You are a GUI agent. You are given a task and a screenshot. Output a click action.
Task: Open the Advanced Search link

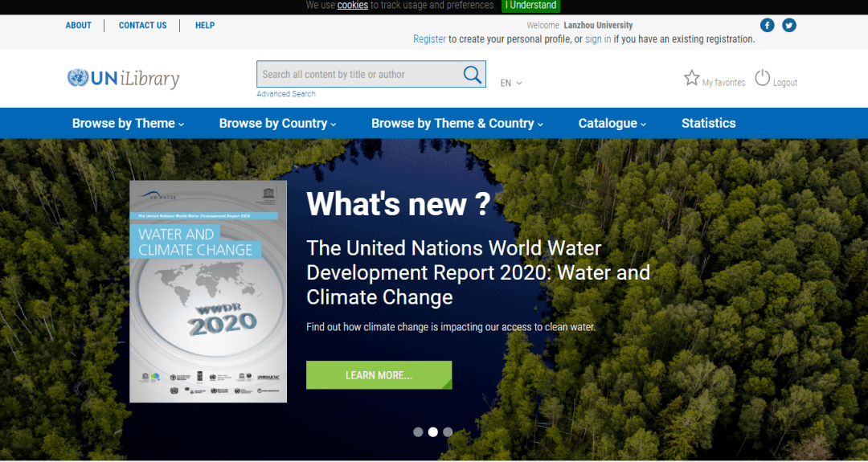(x=286, y=94)
